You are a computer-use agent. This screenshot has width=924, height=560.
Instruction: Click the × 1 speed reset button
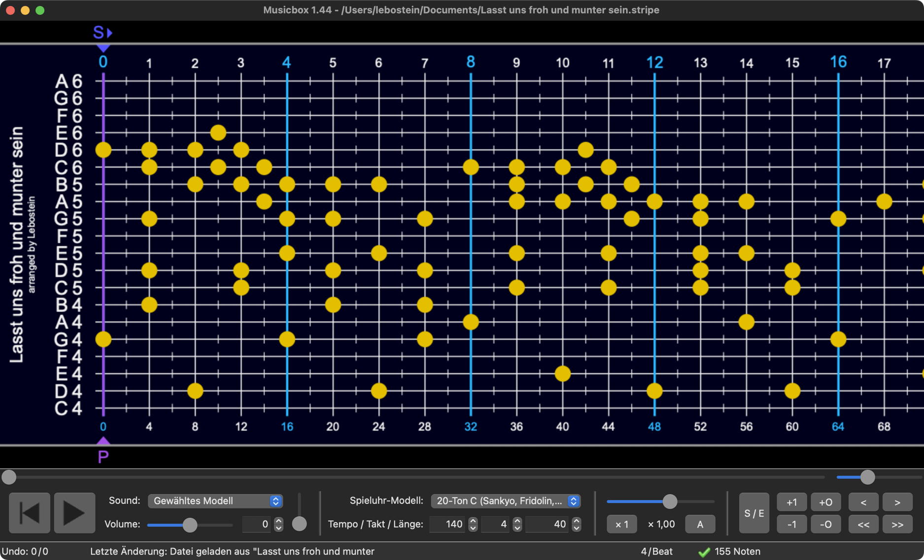621,525
